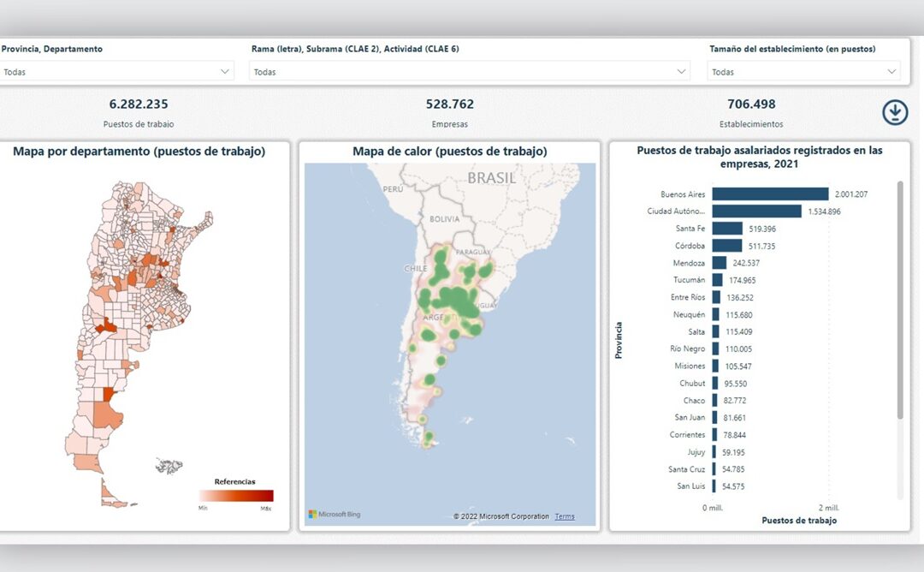
Task: Select the Ciudad Autóno... bar
Action: [756, 212]
